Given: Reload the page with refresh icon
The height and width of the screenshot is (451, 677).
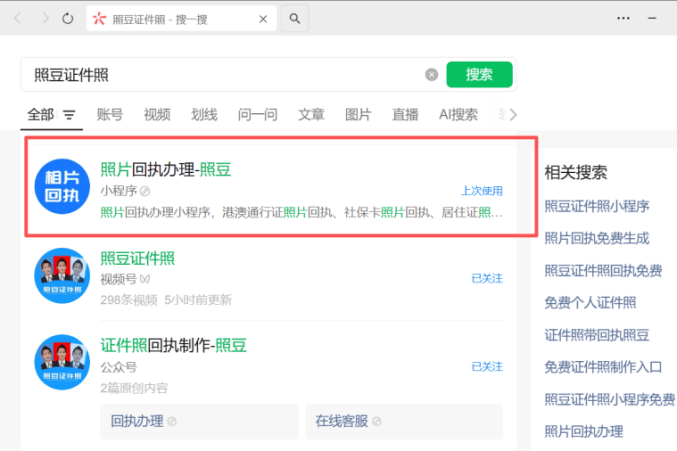Looking at the screenshot, I should [68, 18].
